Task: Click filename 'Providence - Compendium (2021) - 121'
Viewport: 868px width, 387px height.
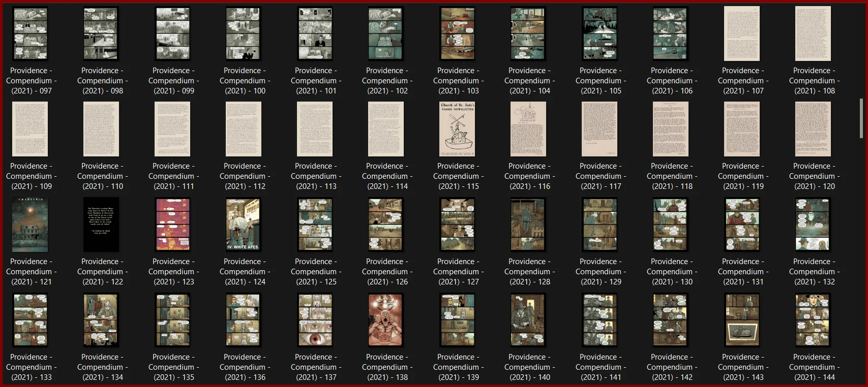Action: (31, 272)
